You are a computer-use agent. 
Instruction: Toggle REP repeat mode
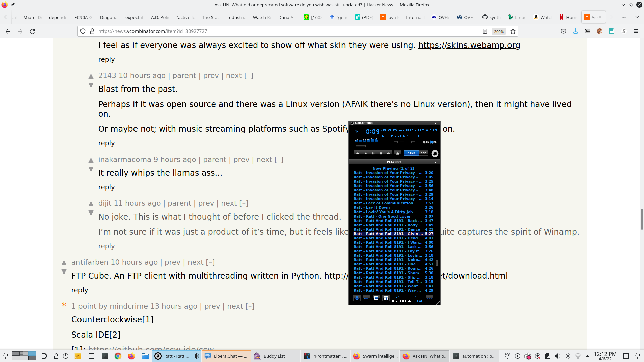pyautogui.click(x=423, y=153)
